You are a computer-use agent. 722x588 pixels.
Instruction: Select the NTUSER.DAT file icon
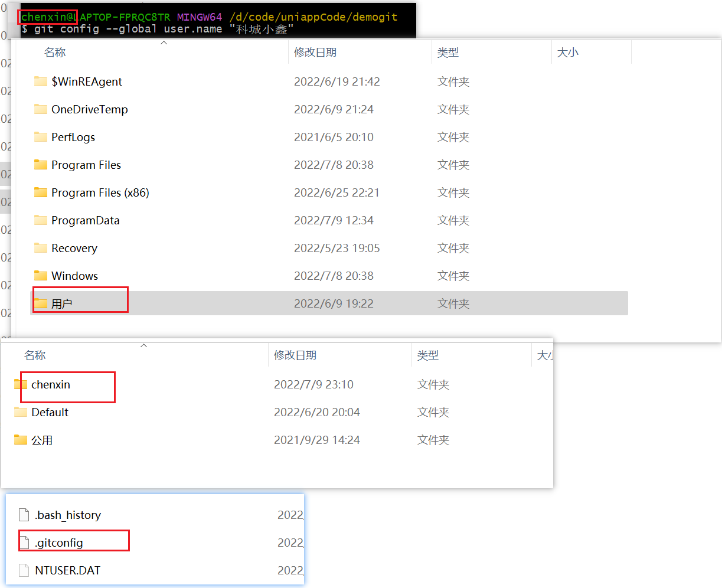point(24,570)
